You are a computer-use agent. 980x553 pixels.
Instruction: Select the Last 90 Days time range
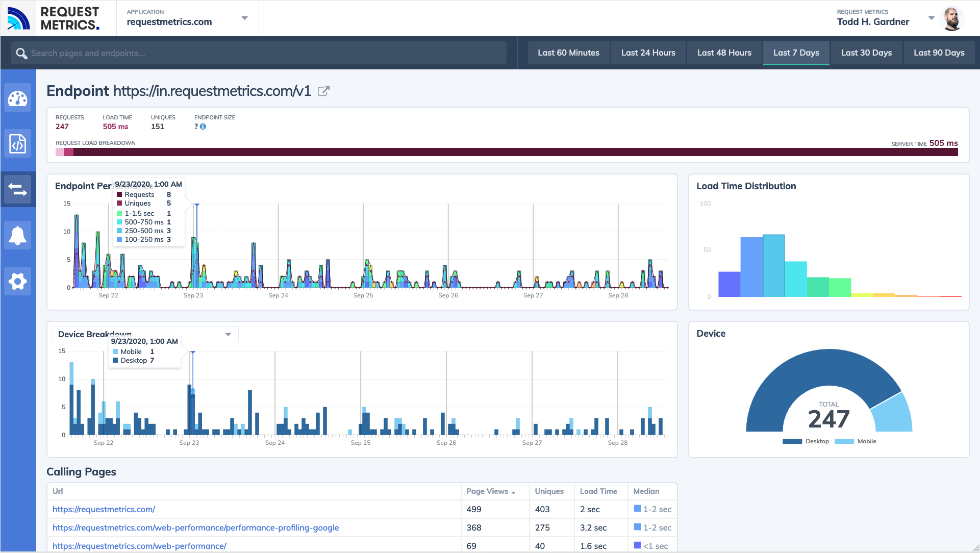pos(939,53)
